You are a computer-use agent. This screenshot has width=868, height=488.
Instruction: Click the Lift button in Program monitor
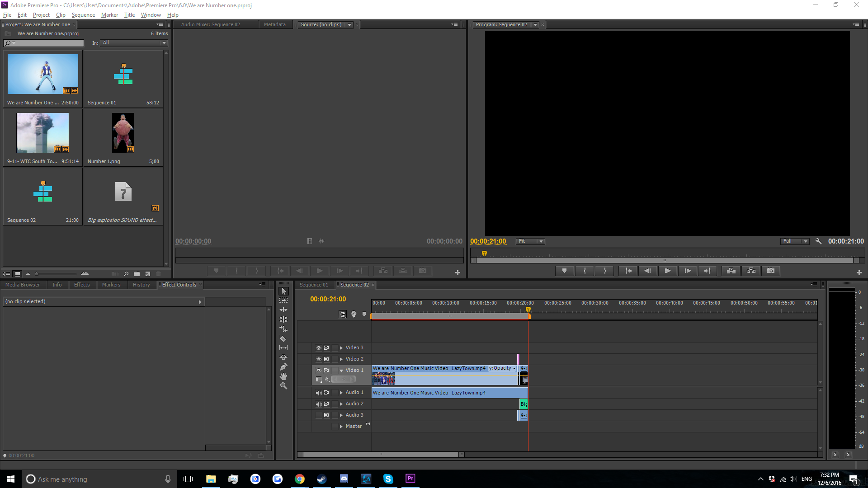(x=731, y=271)
